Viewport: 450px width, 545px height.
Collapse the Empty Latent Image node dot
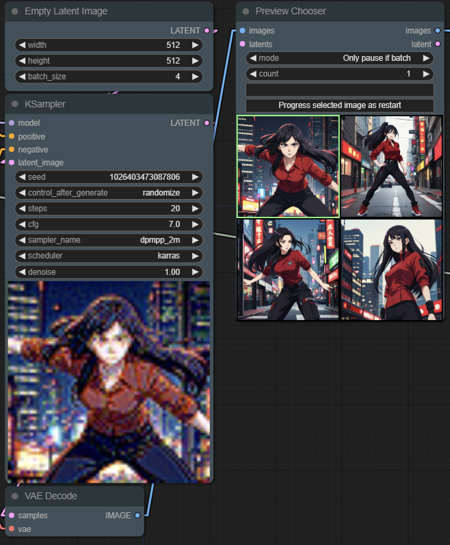[x=15, y=11]
